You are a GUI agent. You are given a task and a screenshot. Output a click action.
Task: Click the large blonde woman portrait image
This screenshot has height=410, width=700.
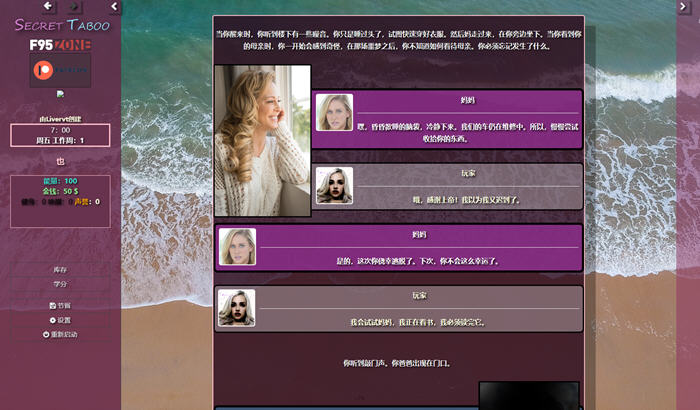(262, 140)
